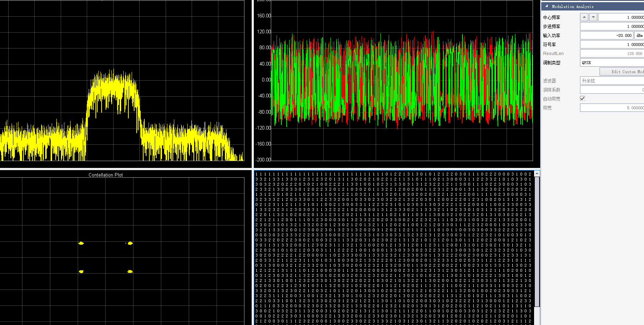Click the 符号率 value field
The height and width of the screenshot is (325, 644).
[x=612, y=44]
